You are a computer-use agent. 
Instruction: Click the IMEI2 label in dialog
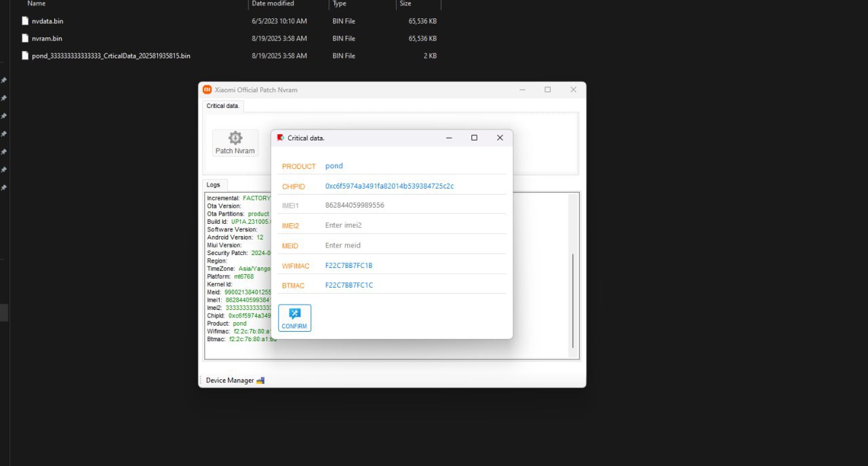tap(290, 226)
